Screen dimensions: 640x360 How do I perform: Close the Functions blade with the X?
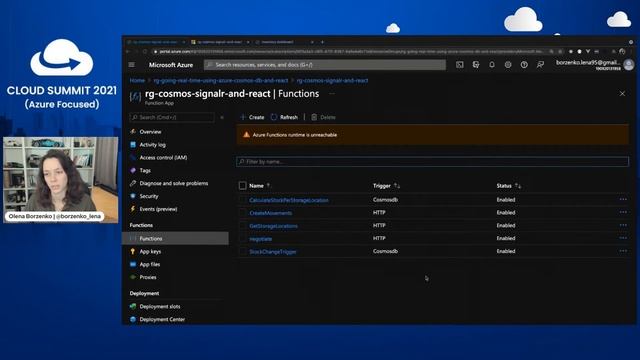(x=622, y=94)
